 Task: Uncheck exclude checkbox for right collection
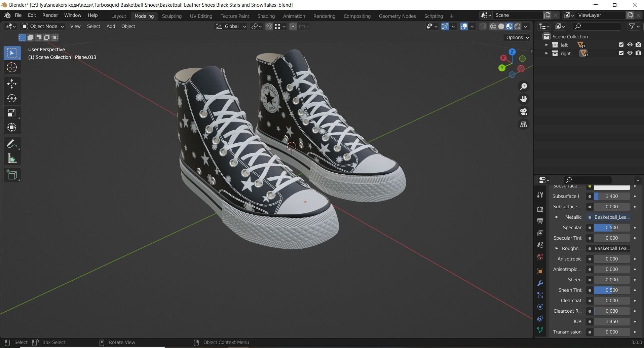click(621, 53)
